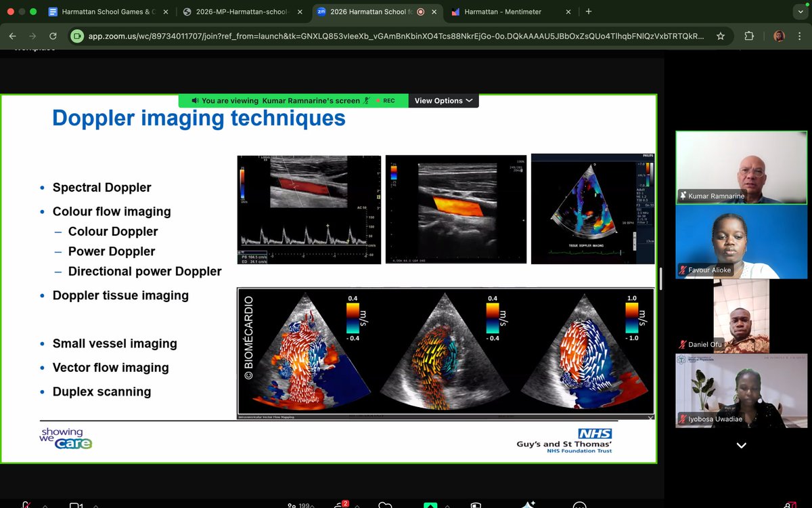The width and height of the screenshot is (812, 508).
Task: Switch to the Harmattan - Mentimeter tab
Action: pos(504,12)
